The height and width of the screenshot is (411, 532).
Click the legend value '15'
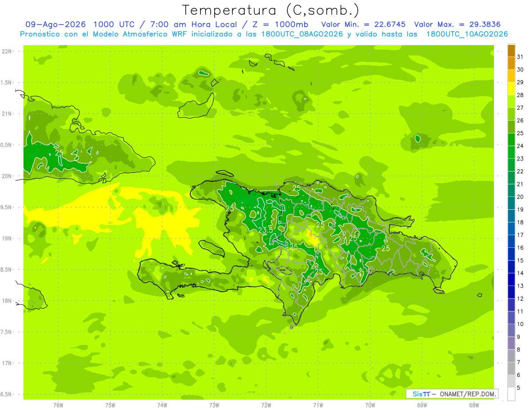tap(520, 260)
